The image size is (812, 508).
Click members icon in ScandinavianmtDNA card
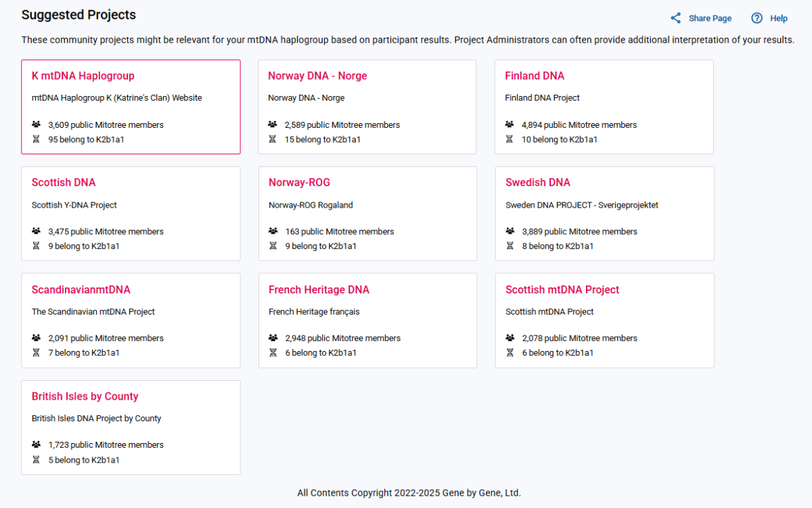pos(37,338)
